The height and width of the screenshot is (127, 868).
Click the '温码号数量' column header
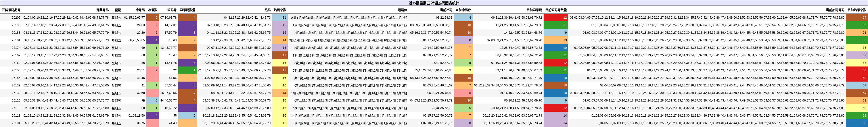pos(187,10)
